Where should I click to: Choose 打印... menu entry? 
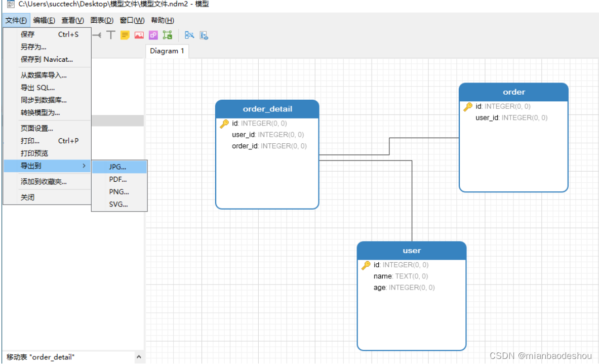pyautogui.click(x=47, y=141)
